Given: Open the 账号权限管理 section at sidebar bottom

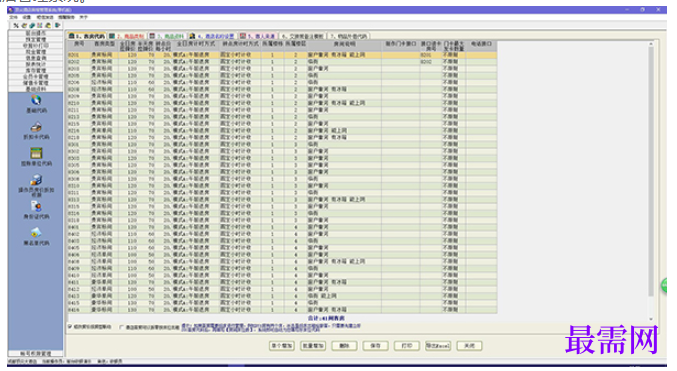Looking at the screenshot, I should tap(36, 354).
